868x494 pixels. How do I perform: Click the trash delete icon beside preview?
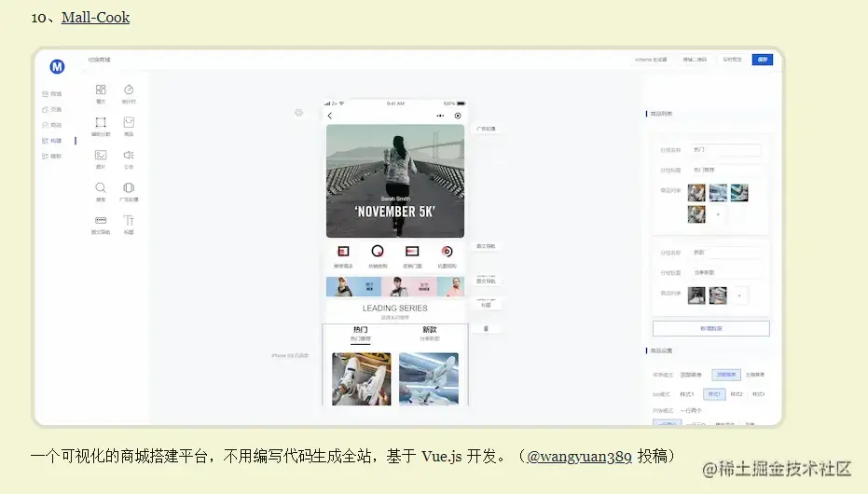486,329
